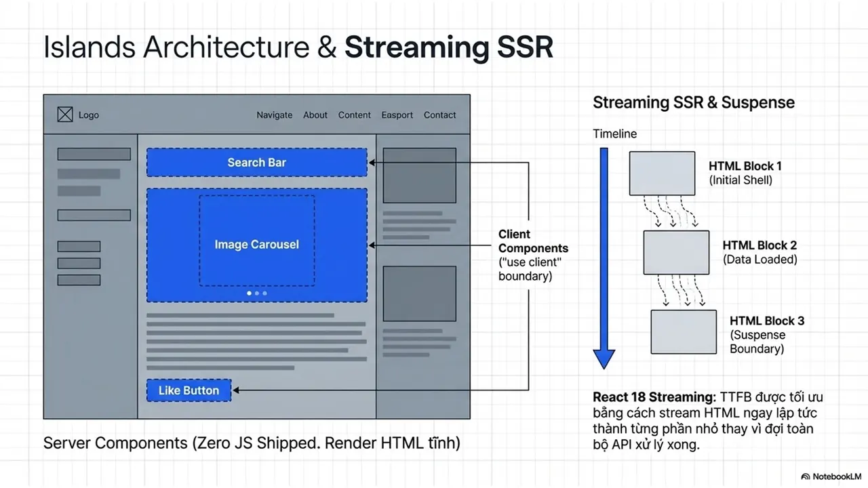The image size is (868, 488).
Task: Click the Search Bar component
Action: click(257, 163)
